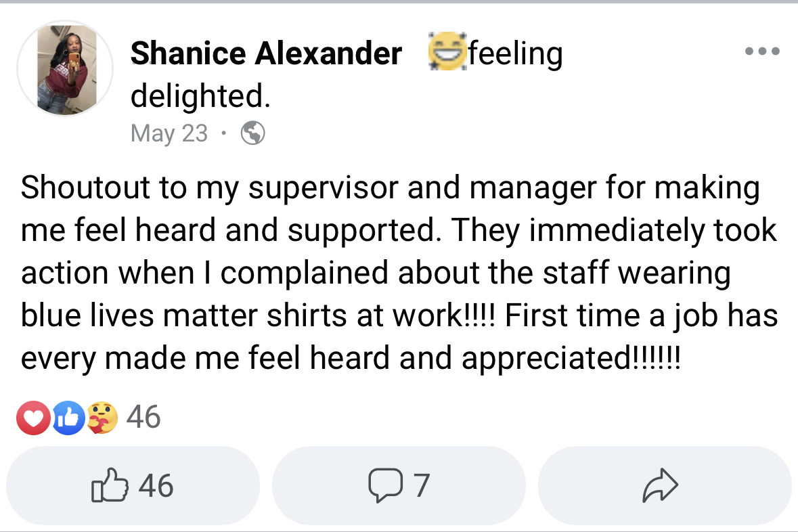Image resolution: width=798 pixels, height=532 pixels.
Task: Tap the number 46 inside Like button
Action: pos(156,486)
